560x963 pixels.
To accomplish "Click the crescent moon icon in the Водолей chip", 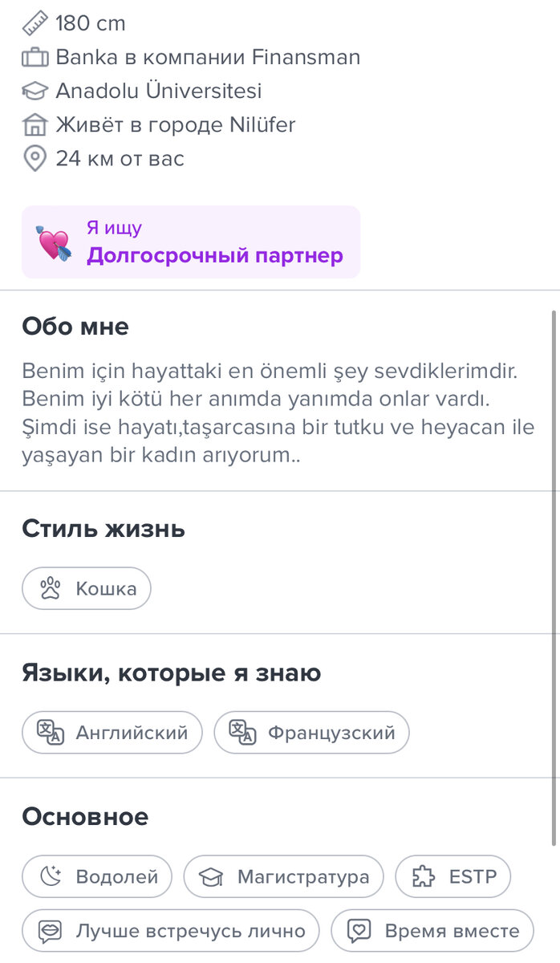I will tap(50, 876).
